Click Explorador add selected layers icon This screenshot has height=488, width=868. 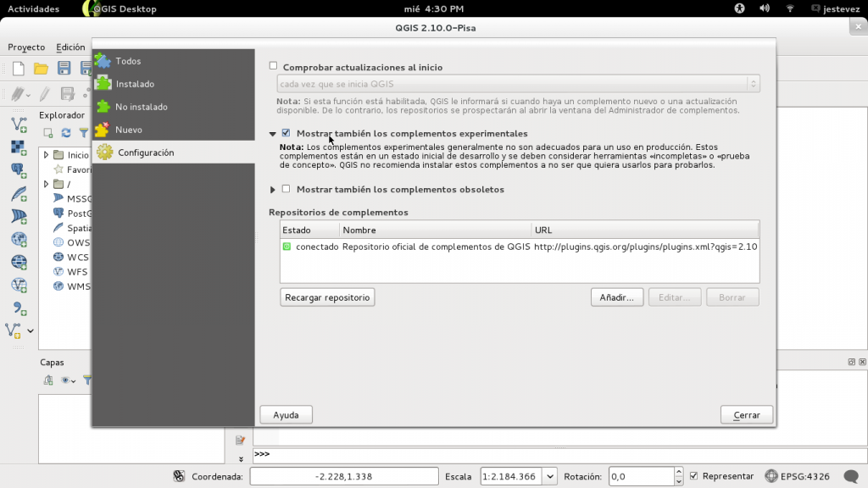[48, 133]
